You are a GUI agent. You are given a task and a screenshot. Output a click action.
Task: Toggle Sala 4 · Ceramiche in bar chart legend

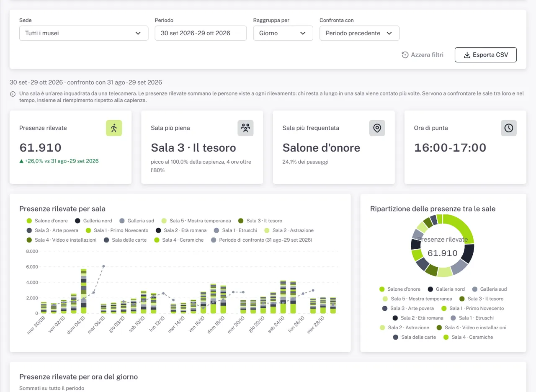pyautogui.click(x=179, y=240)
